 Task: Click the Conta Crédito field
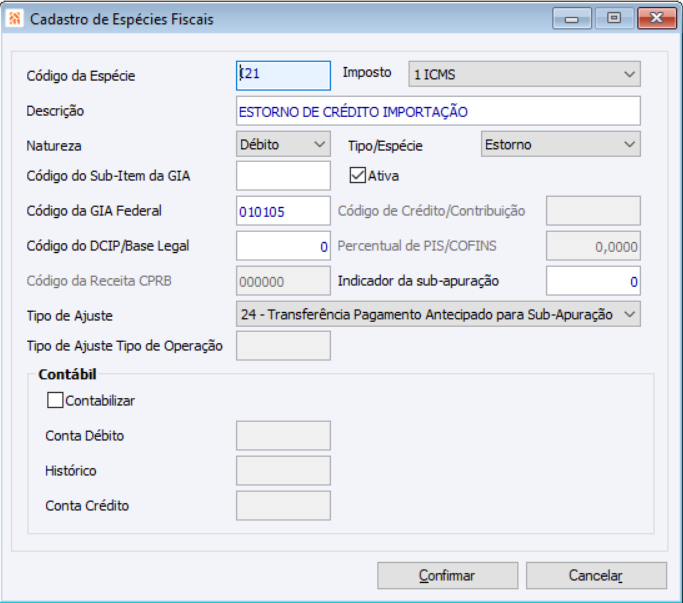(x=283, y=505)
